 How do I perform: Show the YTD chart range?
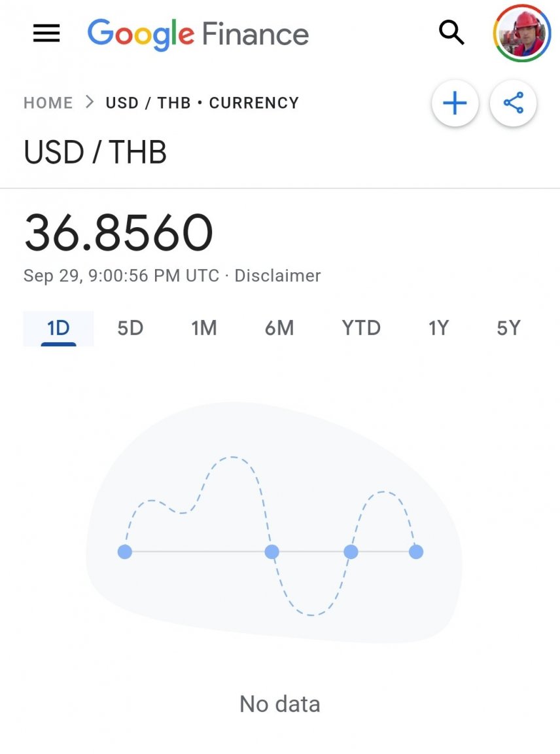click(361, 329)
